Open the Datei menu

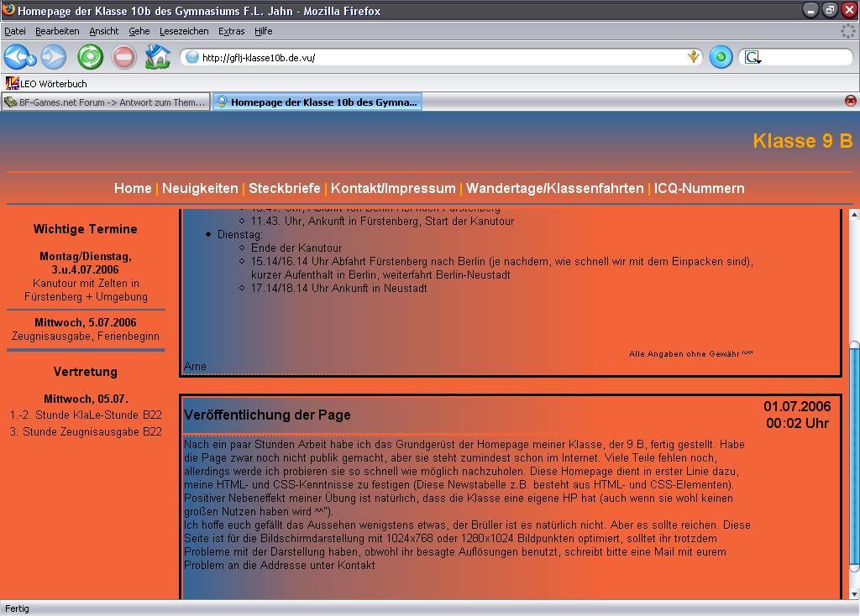15,31
